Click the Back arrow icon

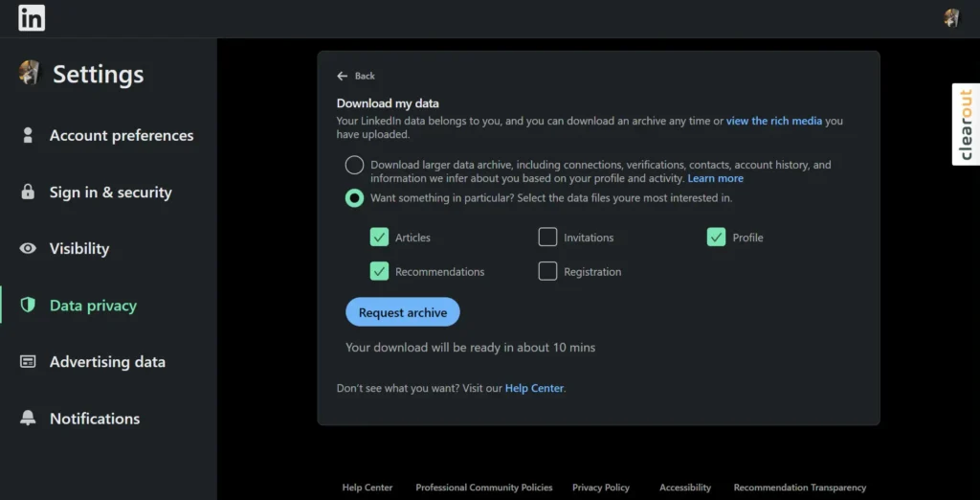point(342,76)
